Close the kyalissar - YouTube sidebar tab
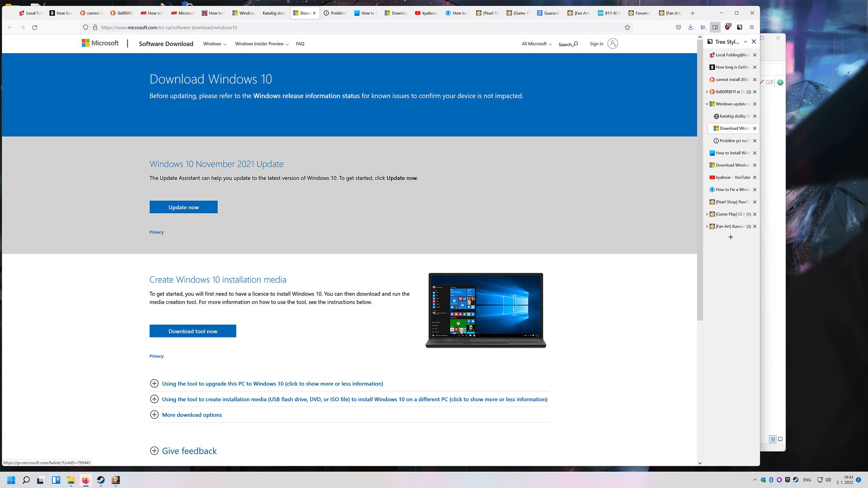This screenshot has height=488, width=868. tap(755, 177)
